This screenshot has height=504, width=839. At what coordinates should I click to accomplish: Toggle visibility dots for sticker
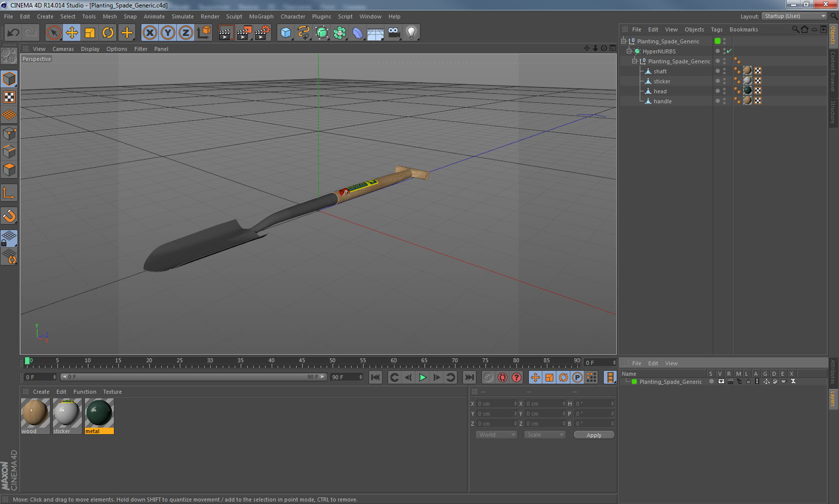coord(725,81)
